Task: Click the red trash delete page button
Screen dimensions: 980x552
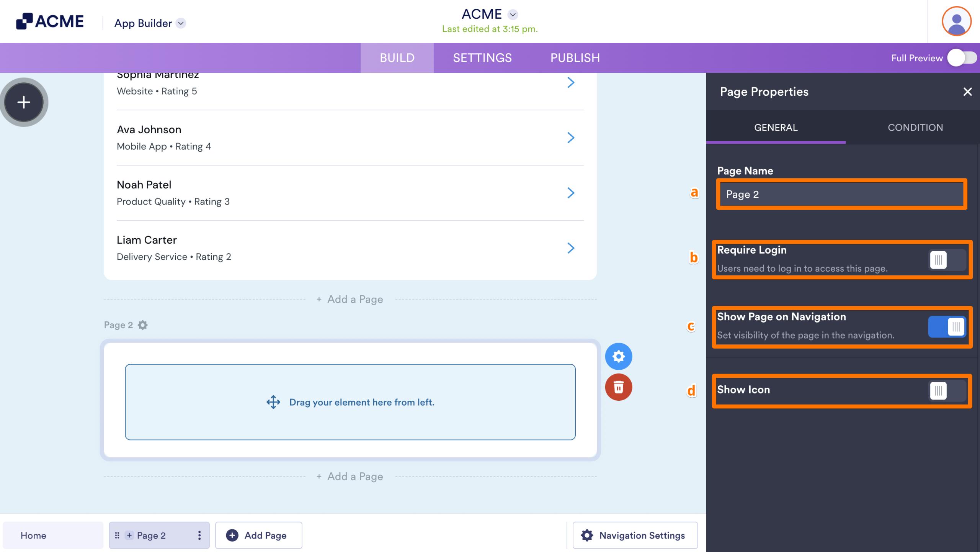Action: [618, 387]
